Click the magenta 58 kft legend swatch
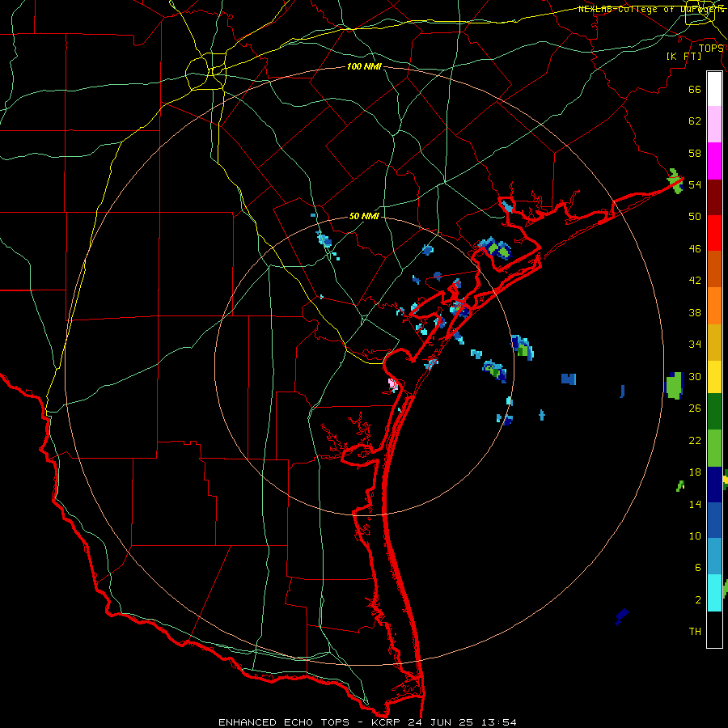The image size is (728, 728). pos(714,161)
